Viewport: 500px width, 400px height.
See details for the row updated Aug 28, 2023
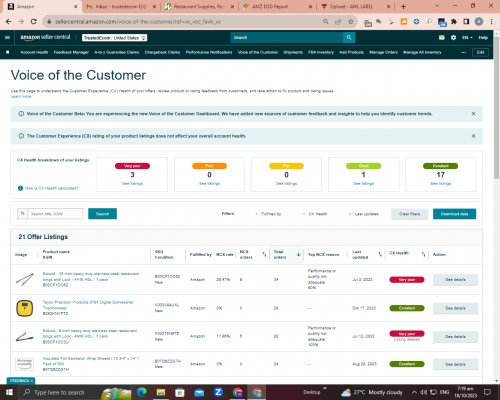[x=455, y=364]
